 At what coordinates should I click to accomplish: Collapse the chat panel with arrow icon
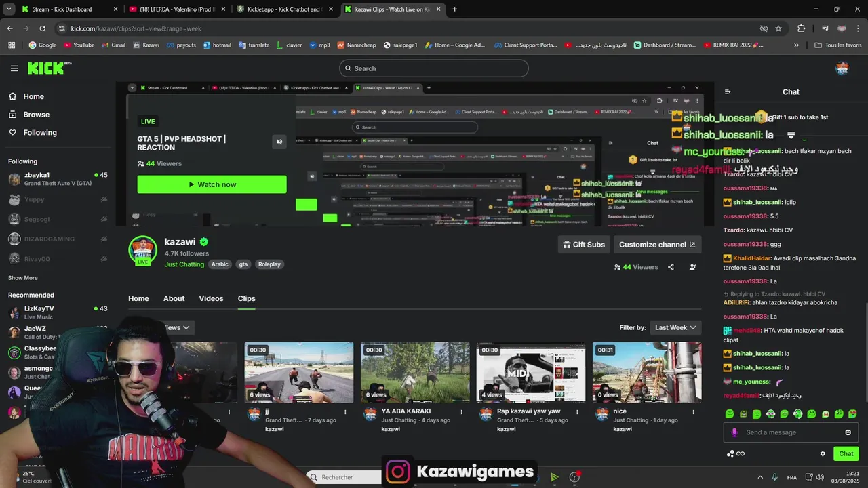pyautogui.click(x=728, y=91)
